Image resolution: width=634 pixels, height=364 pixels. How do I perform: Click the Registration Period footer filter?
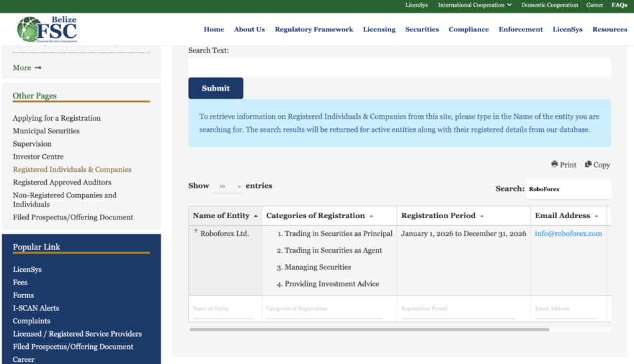(x=458, y=310)
